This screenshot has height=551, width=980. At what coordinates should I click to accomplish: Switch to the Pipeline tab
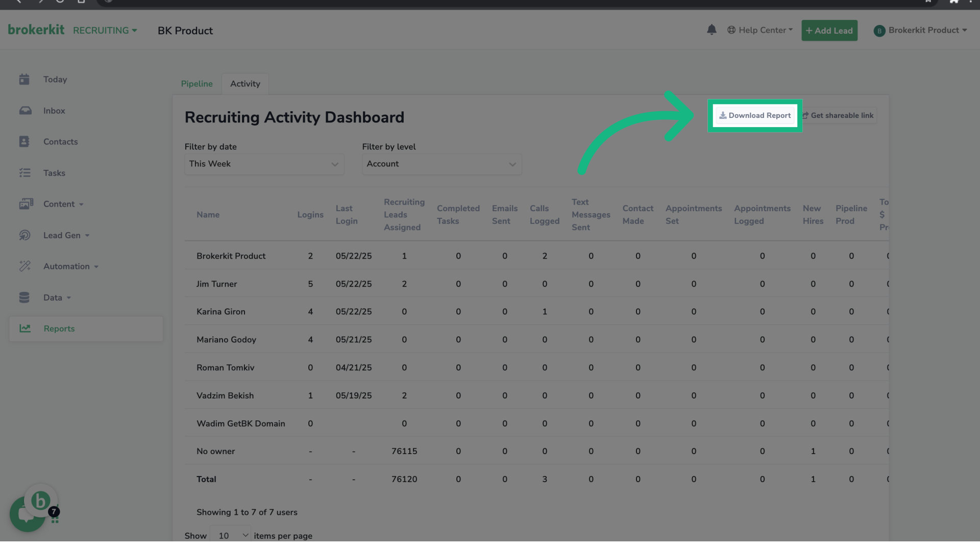click(x=197, y=84)
